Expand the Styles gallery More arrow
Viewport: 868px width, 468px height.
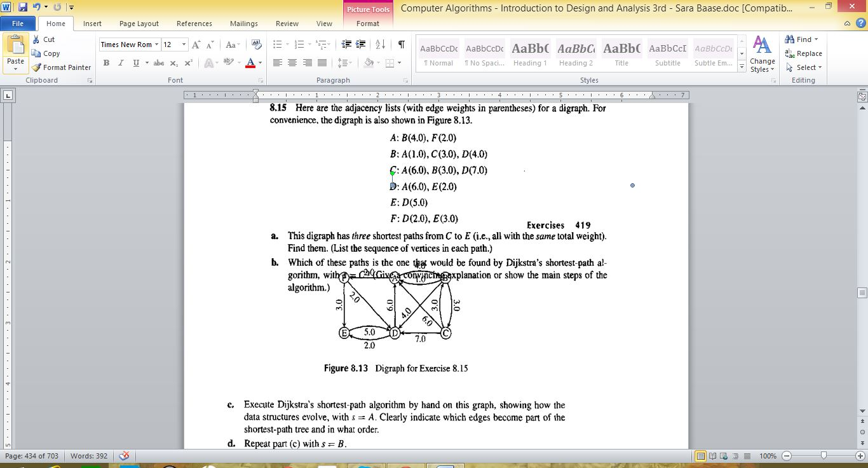[742, 66]
